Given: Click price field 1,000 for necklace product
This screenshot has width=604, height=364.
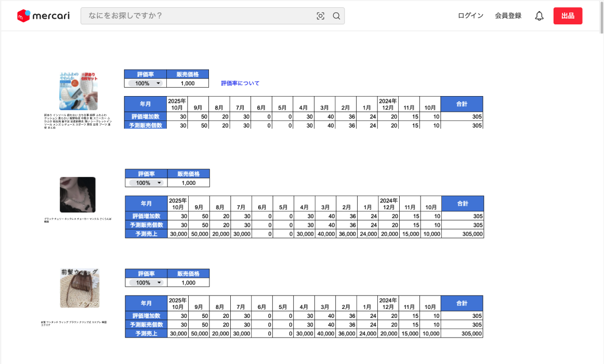Looking at the screenshot, I should click(x=189, y=183).
